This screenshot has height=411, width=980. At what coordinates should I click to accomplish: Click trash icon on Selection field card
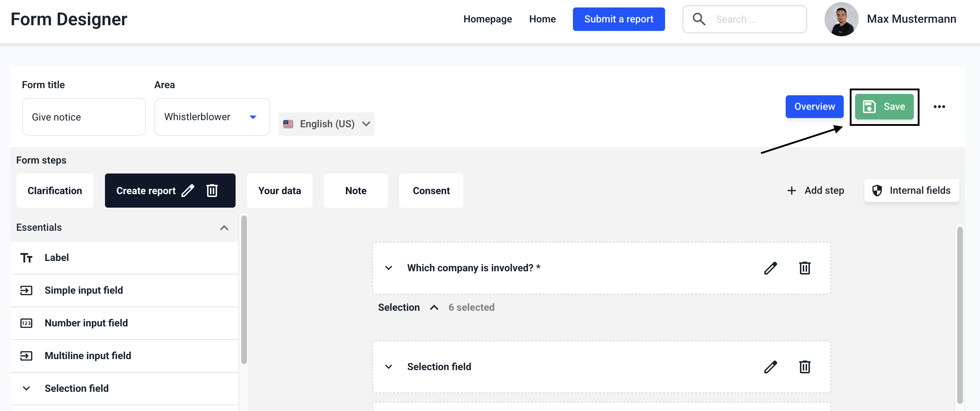point(804,367)
